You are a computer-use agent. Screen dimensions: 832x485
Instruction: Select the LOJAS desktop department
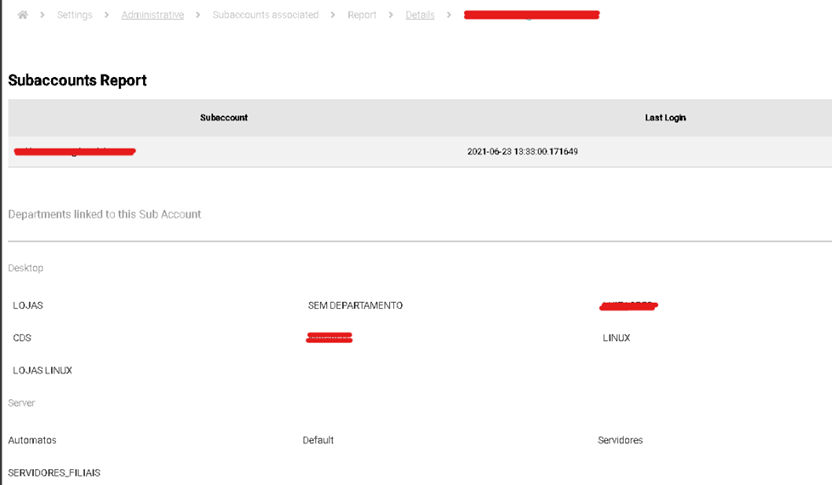[x=28, y=306]
